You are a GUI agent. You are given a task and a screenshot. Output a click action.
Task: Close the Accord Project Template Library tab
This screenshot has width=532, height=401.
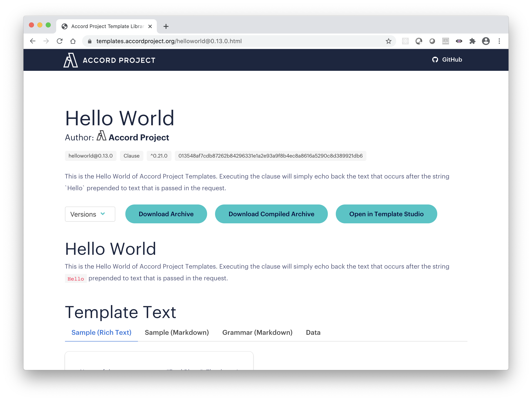point(150,26)
